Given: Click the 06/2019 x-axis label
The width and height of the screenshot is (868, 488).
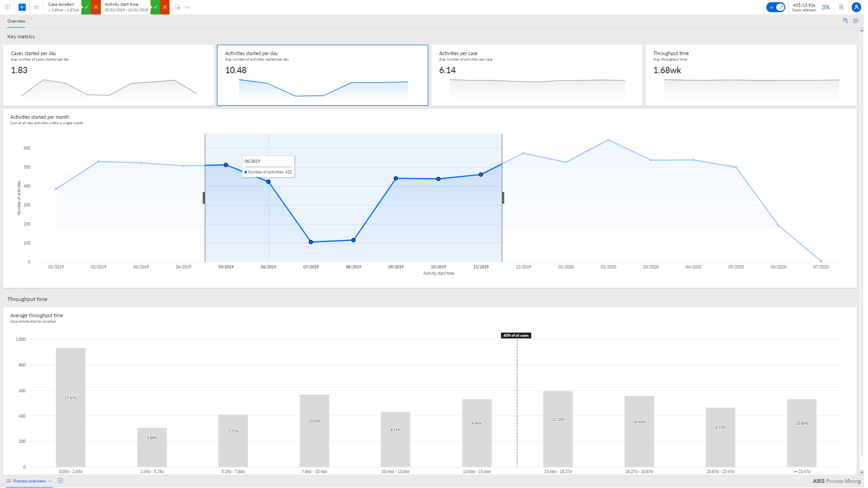Looking at the screenshot, I should 269,267.
